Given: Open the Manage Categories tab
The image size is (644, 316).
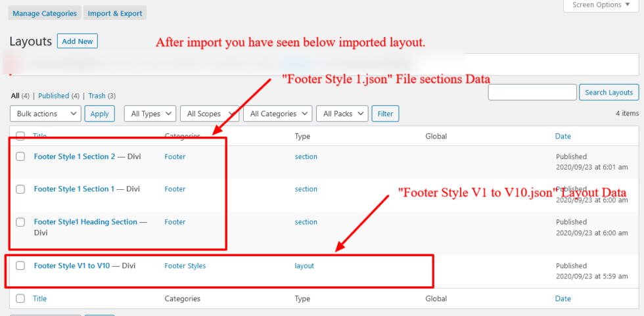Looking at the screenshot, I should 45,13.
